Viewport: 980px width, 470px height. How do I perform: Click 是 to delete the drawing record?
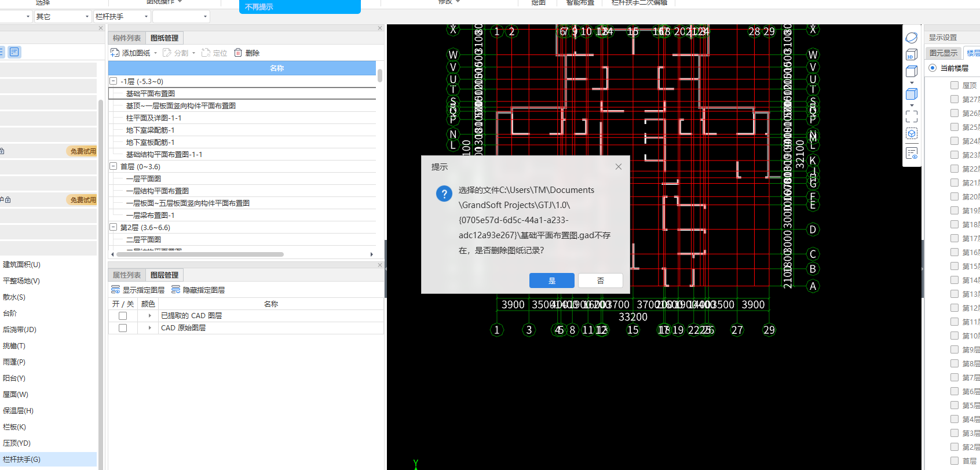(x=552, y=280)
